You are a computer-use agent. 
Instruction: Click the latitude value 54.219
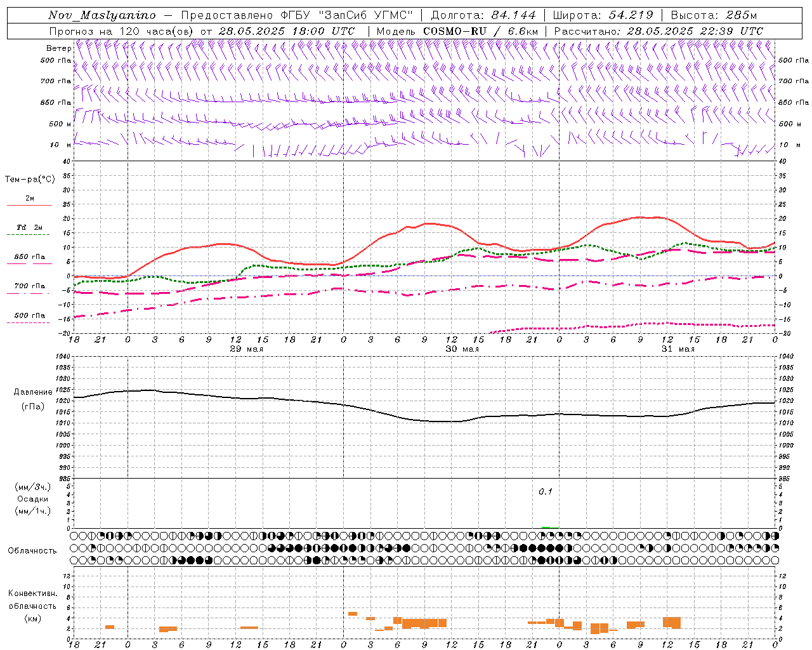point(631,15)
